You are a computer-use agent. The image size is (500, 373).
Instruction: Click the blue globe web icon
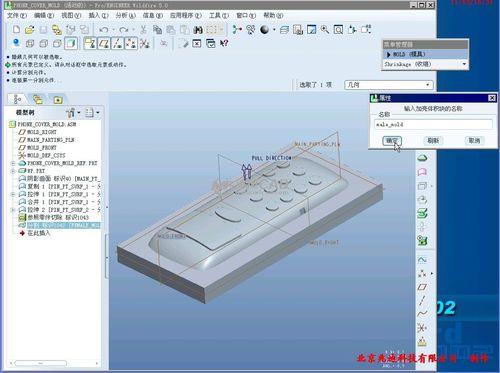coord(16,43)
